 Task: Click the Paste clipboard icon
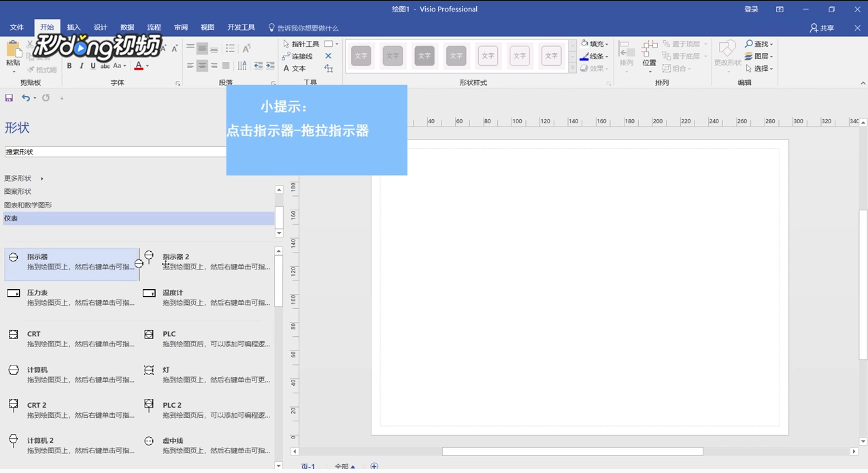[x=13, y=50]
